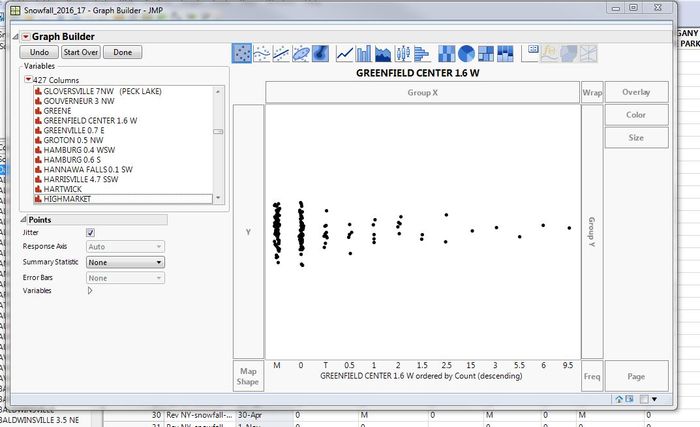Click the home window icon in status bar

point(619,399)
